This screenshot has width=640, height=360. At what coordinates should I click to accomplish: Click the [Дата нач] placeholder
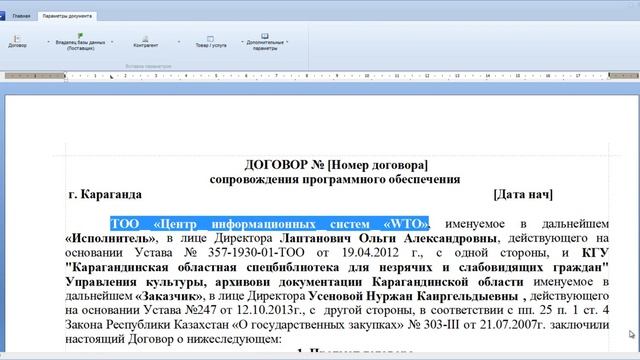pos(523,194)
